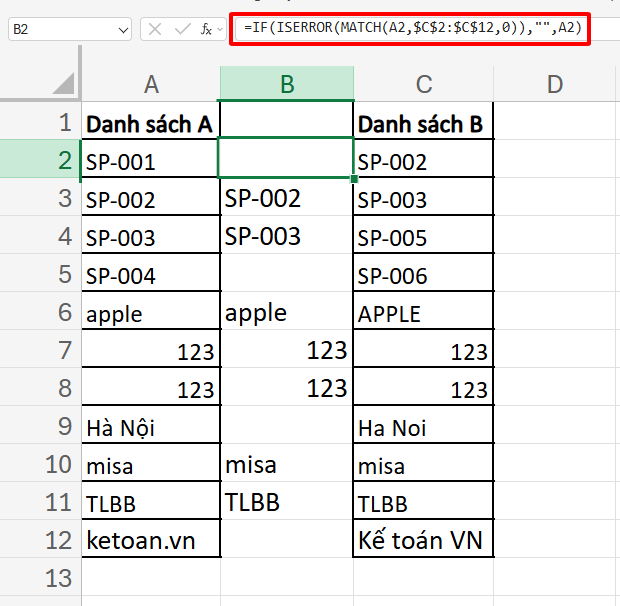Screen dimensions: 620x606
Task: Select cell C3 containing SP-003
Action: 423,197
